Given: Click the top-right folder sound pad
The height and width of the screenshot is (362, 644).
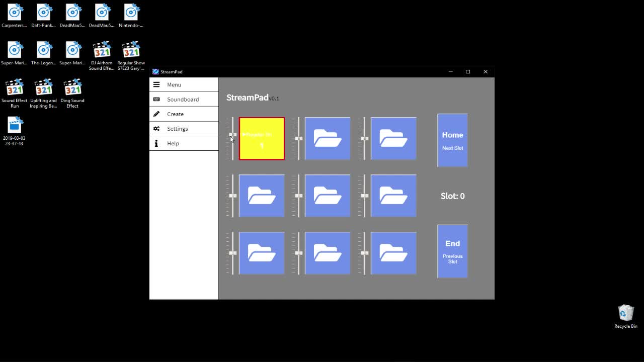Looking at the screenshot, I should coord(393,139).
